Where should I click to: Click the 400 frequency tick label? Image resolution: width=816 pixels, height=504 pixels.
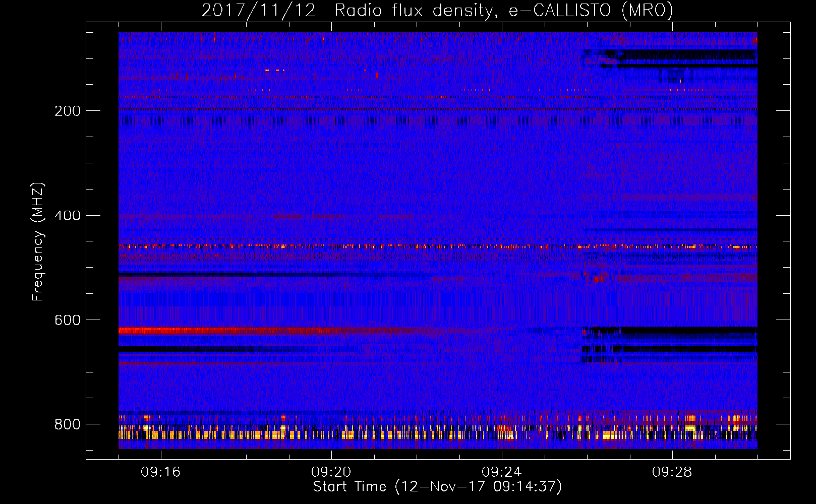(x=68, y=216)
